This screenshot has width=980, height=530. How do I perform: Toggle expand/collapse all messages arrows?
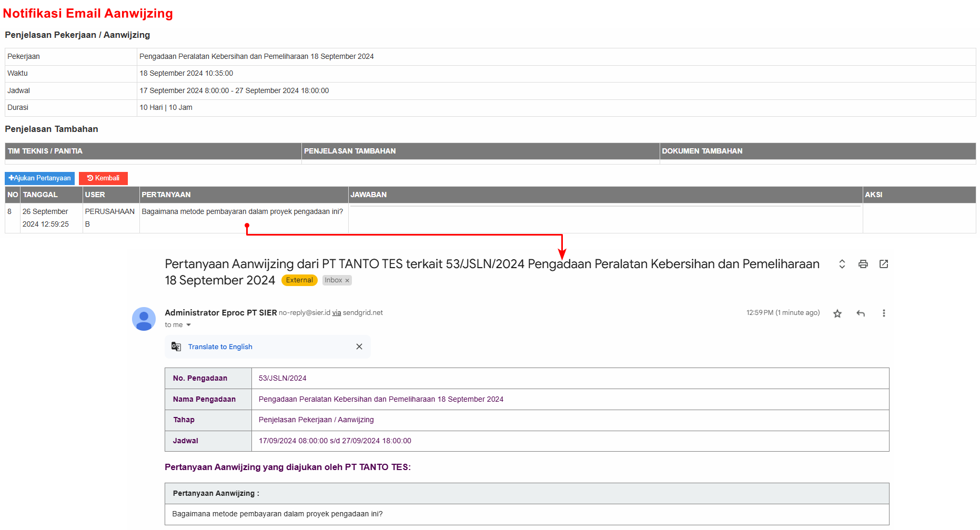842,264
